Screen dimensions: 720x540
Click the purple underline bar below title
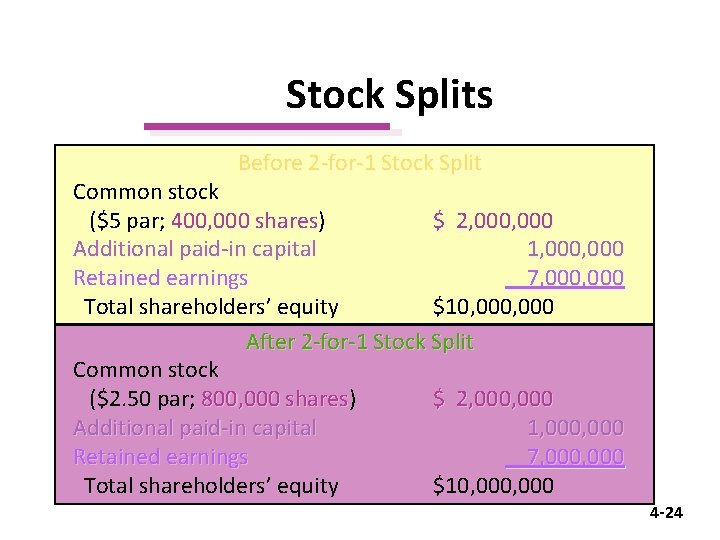pos(267,126)
